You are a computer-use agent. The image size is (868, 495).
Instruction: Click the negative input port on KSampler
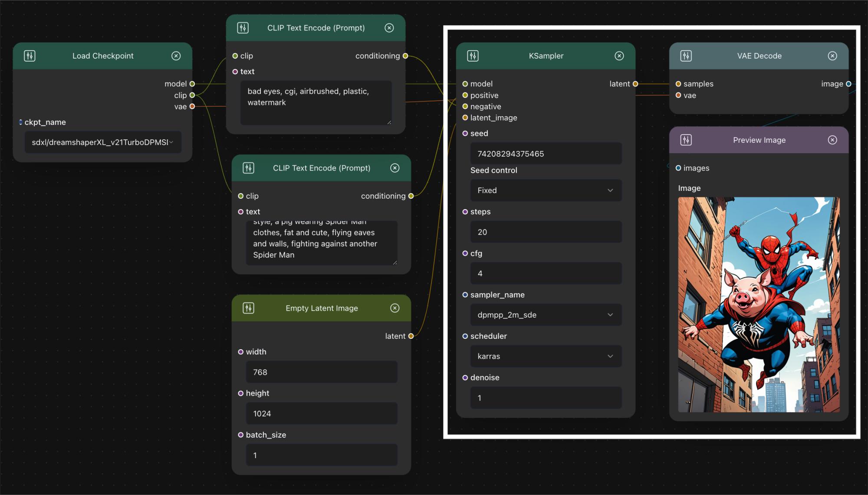[x=465, y=106]
